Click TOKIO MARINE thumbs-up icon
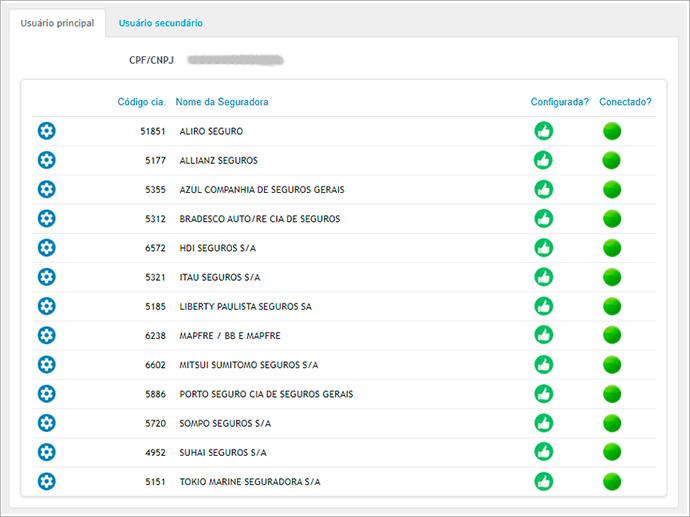 (544, 481)
